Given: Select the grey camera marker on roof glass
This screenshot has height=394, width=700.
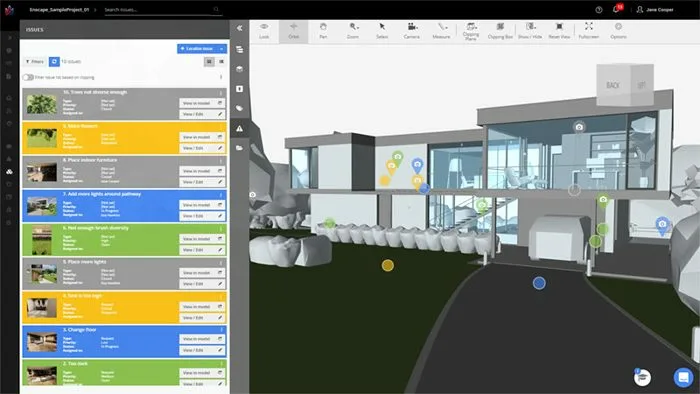Looking at the screenshot, I should pyautogui.click(x=579, y=127).
